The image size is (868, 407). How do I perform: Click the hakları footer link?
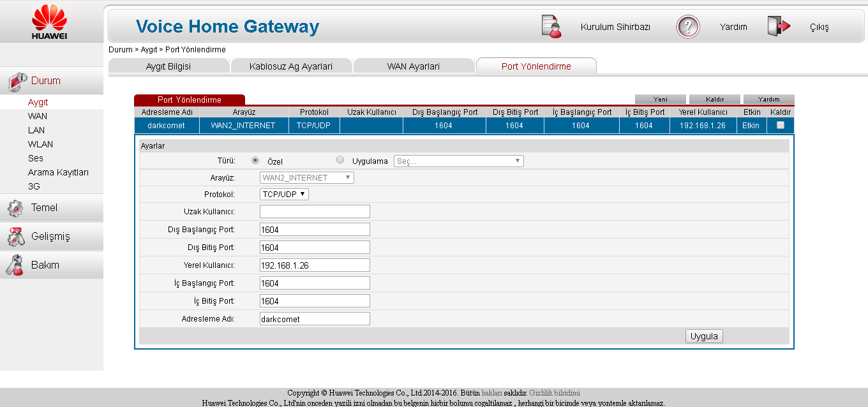point(492,393)
